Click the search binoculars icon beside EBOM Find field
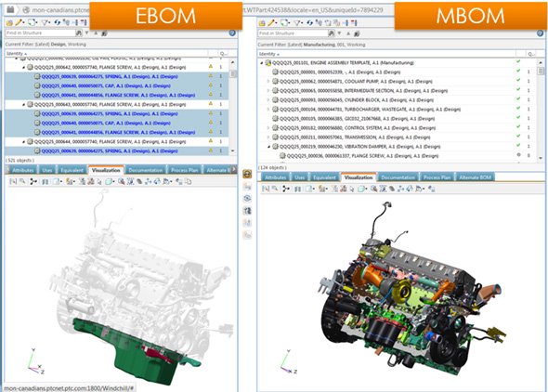The height and width of the screenshot is (392, 548). pyautogui.click(x=79, y=33)
